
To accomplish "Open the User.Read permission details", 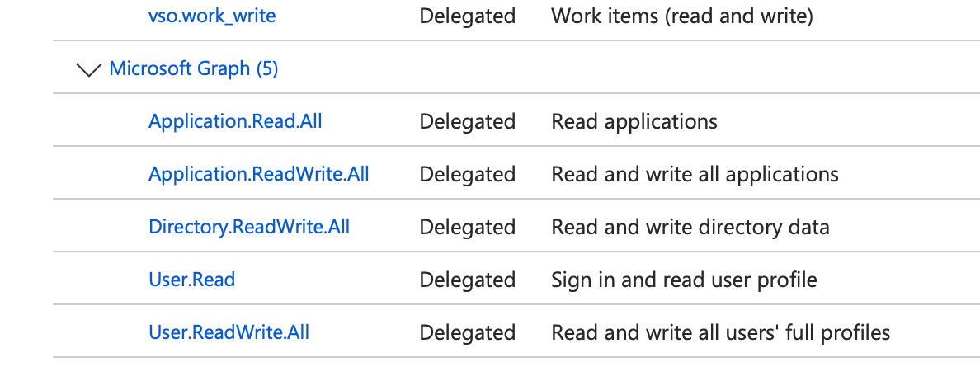I will point(191,280).
